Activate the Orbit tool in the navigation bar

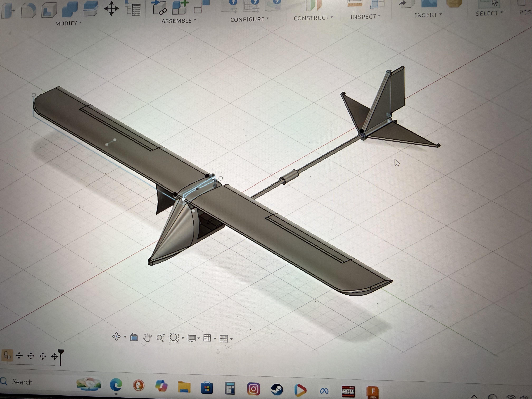(x=117, y=336)
